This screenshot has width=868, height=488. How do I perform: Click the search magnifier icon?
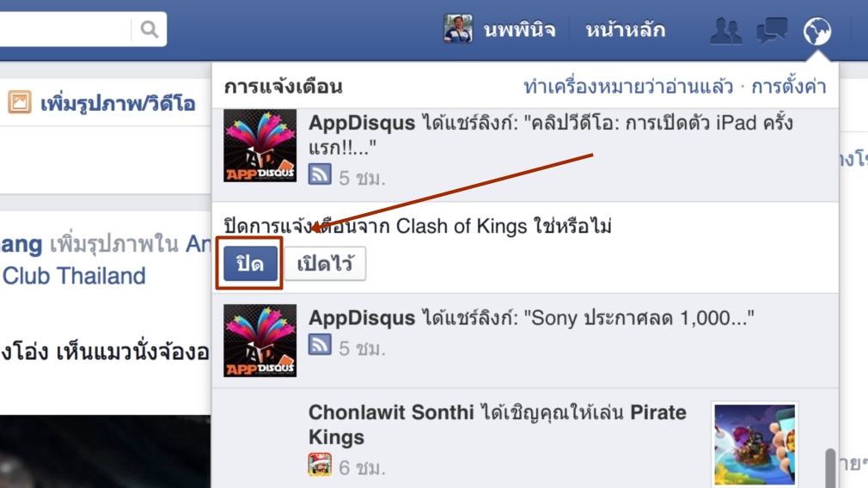149,28
